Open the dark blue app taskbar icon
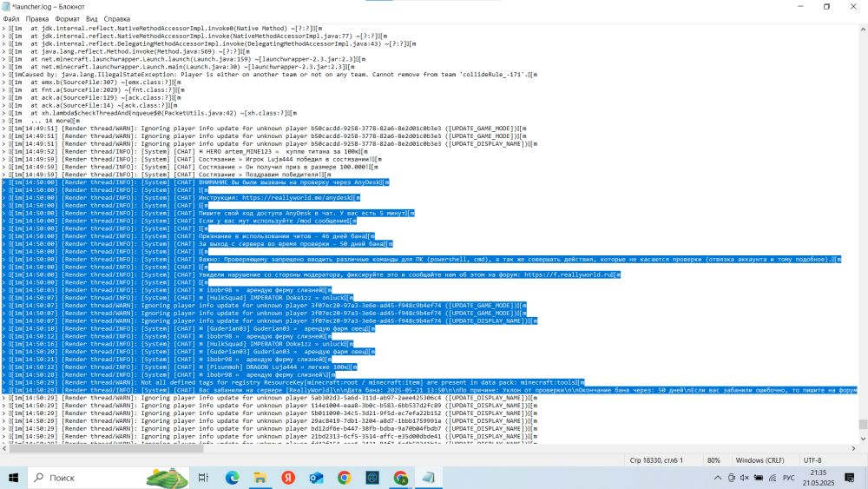 pyautogui.click(x=372, y=478)
